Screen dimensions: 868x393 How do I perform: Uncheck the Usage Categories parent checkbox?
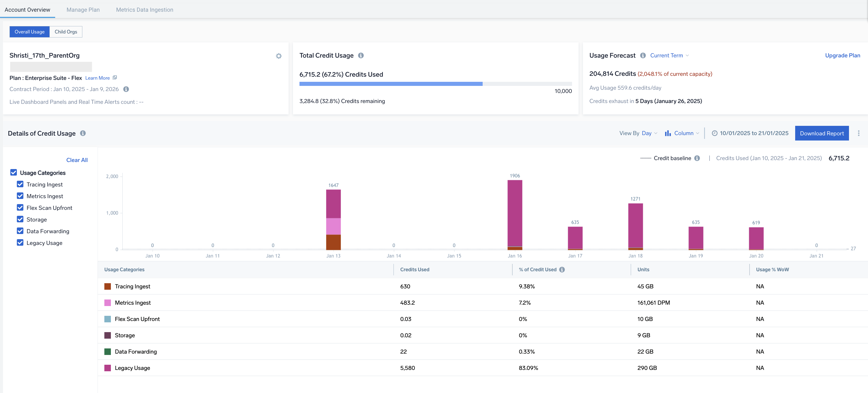coord(14,173)
